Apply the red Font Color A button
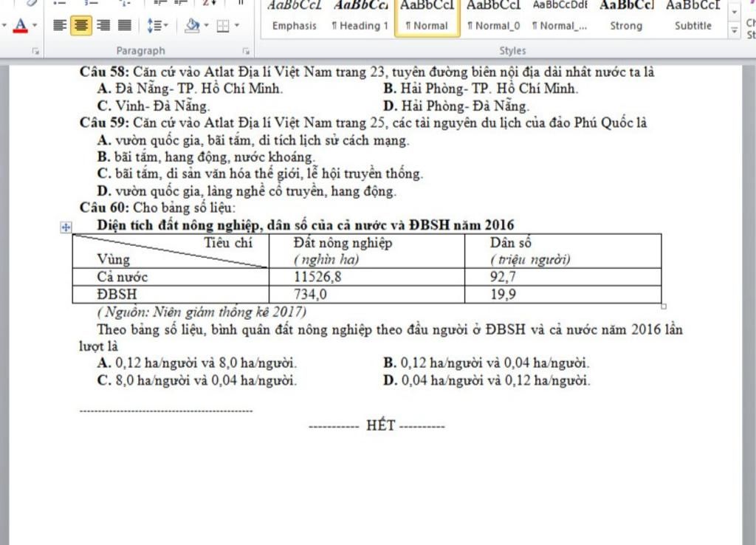756x545 pixels. click(20, 25)
